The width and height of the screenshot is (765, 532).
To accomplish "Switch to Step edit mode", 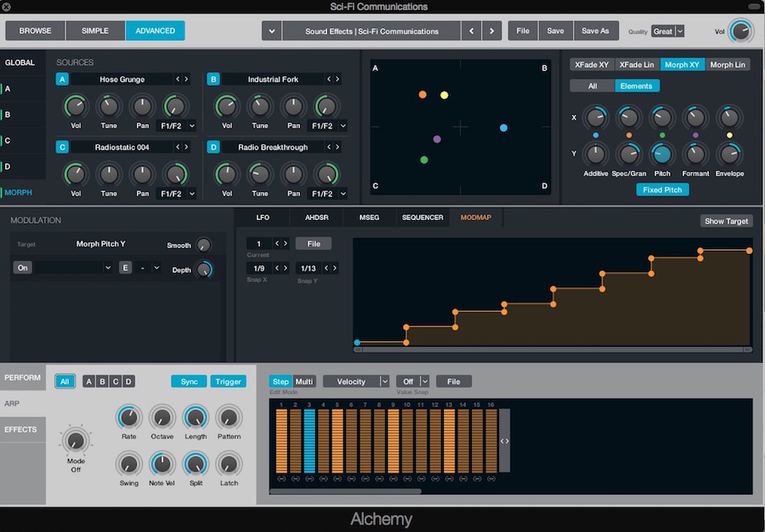I will [280, 382].
